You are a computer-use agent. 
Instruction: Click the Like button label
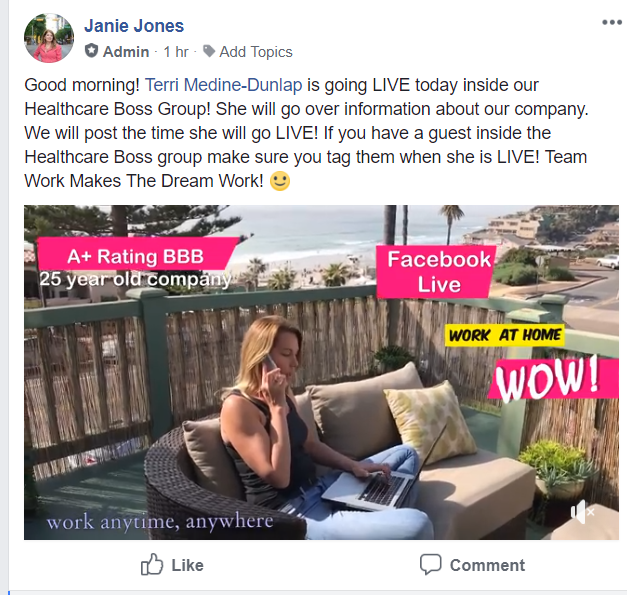(188, 565)
